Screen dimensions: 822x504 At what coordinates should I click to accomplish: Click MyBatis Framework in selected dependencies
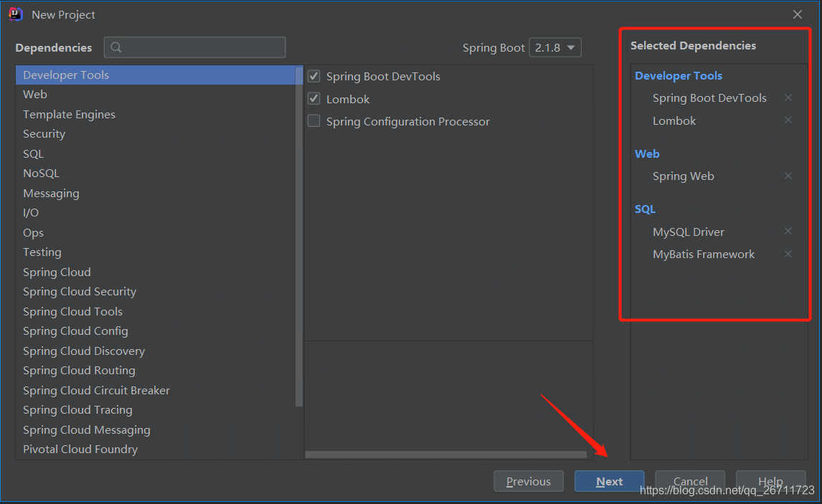[704, 255]
